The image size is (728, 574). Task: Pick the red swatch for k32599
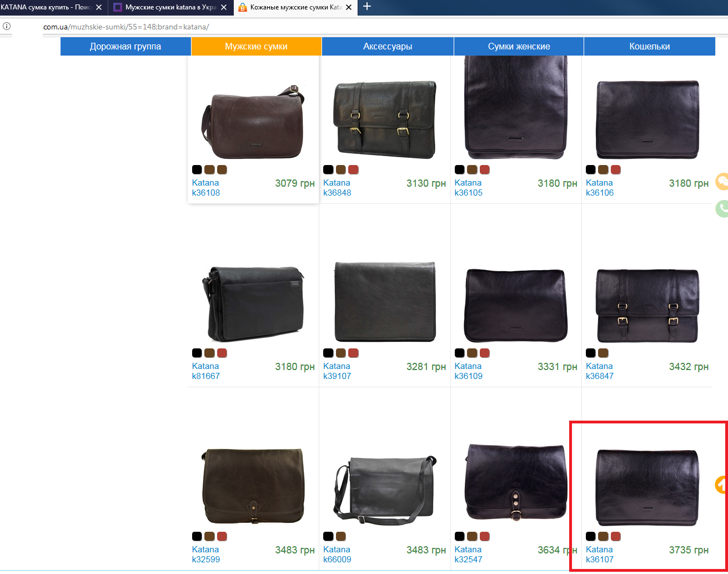click(x=222, y=536)
